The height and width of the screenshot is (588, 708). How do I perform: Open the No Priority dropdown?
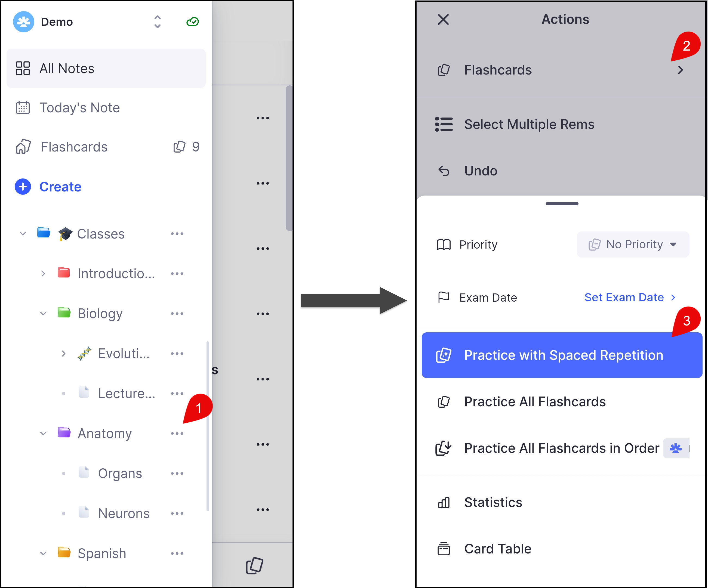pyautogui.click(x=633, y=245)
